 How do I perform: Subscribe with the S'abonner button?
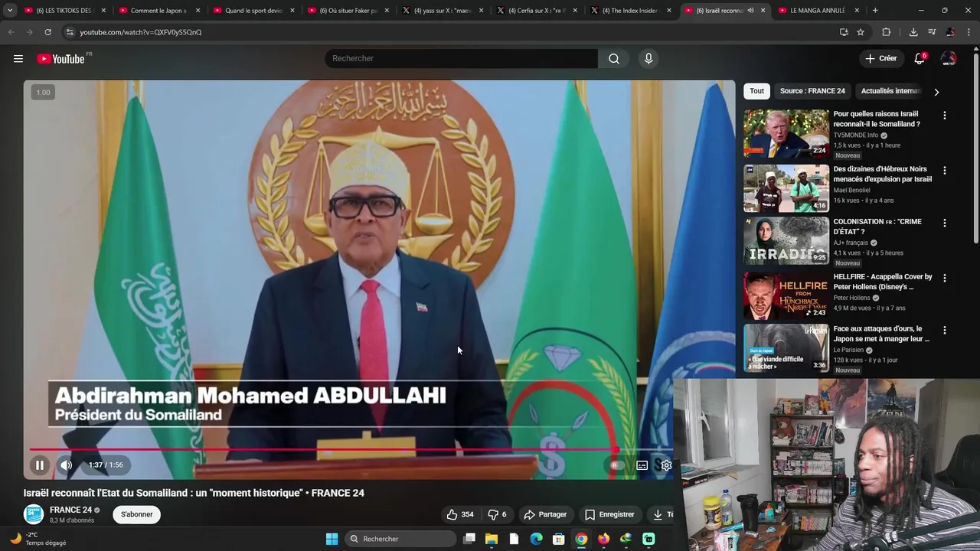click(137, 514)
